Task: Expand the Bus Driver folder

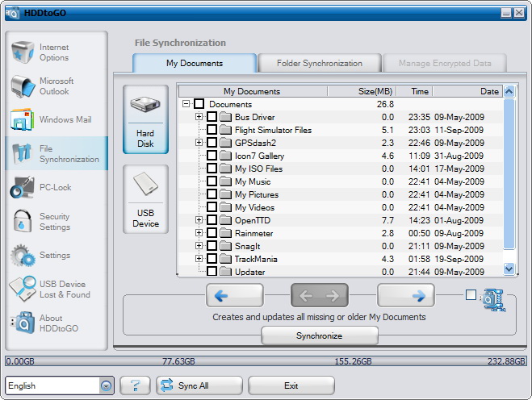Action: coord(199,117)
